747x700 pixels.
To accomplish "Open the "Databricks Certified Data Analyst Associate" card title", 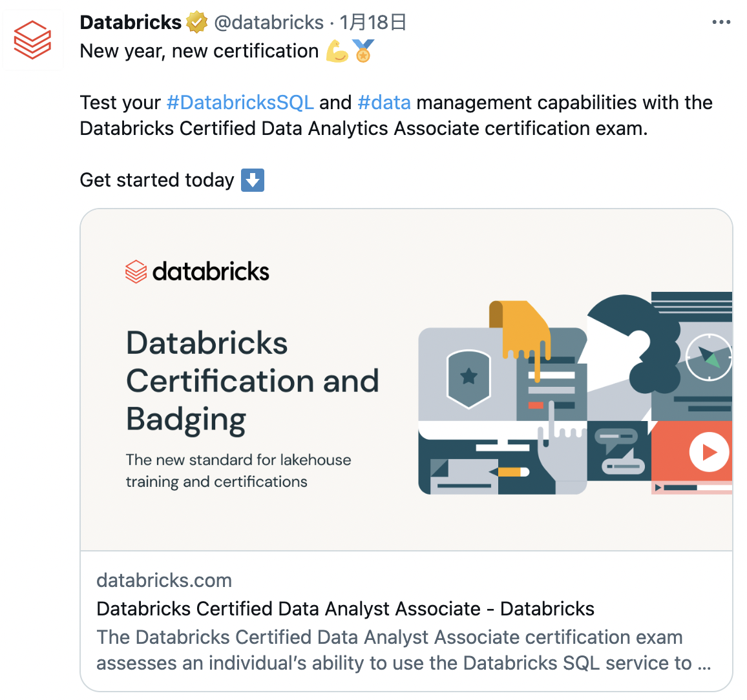I will click(x=345, y=609).
